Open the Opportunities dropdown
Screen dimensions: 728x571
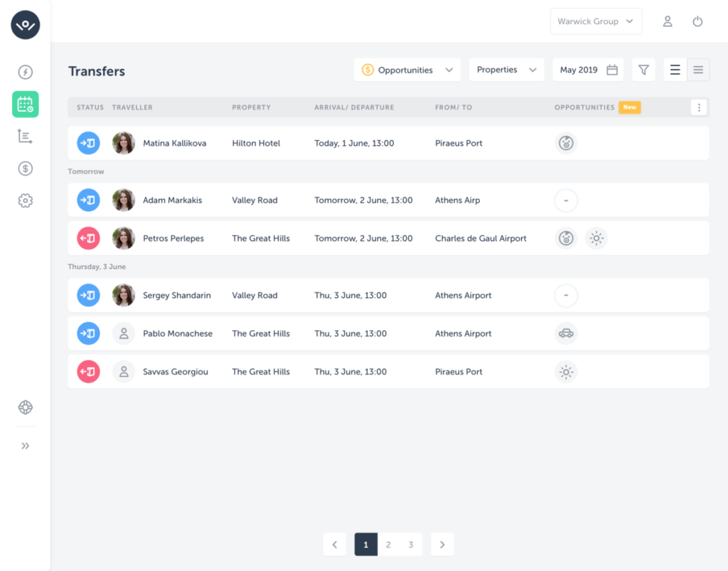coord(407,70)
